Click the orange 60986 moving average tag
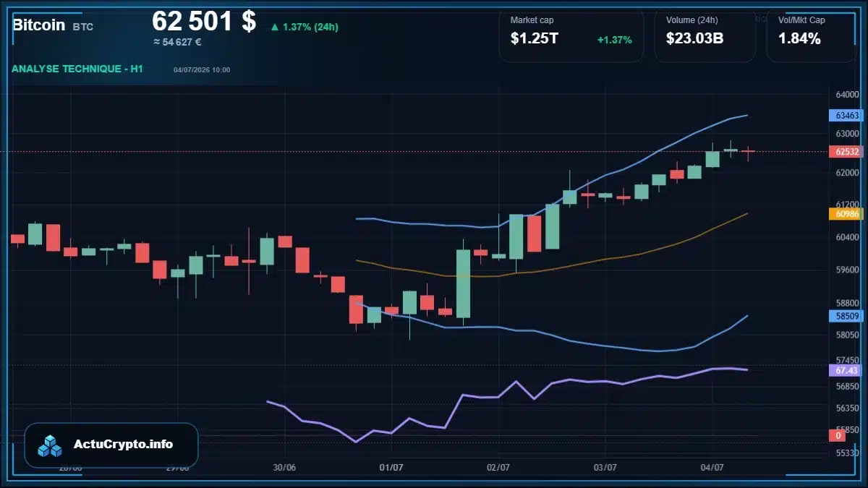This screenshot has height=488, width=868. click(x=846, y=214)
